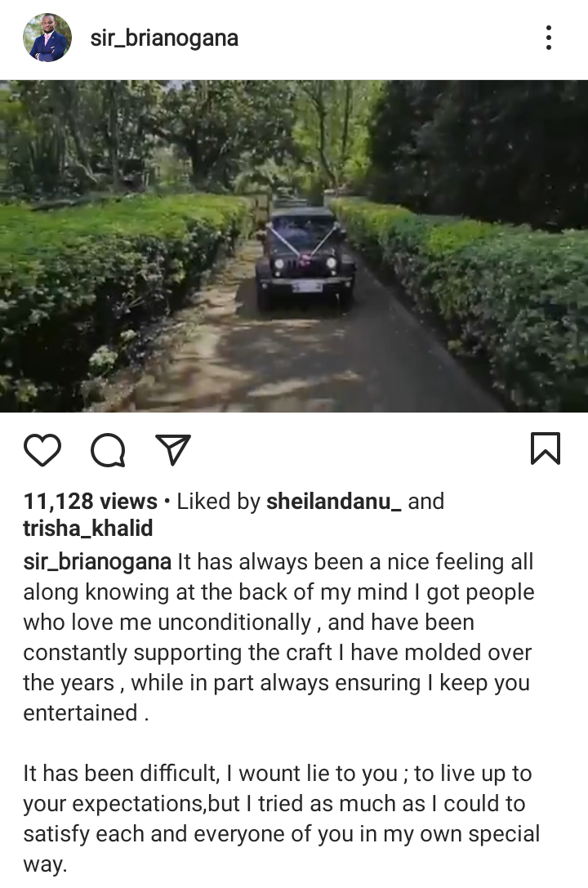
Task: View the sheilandanu_ profile
Action: [x=334, y=502]
